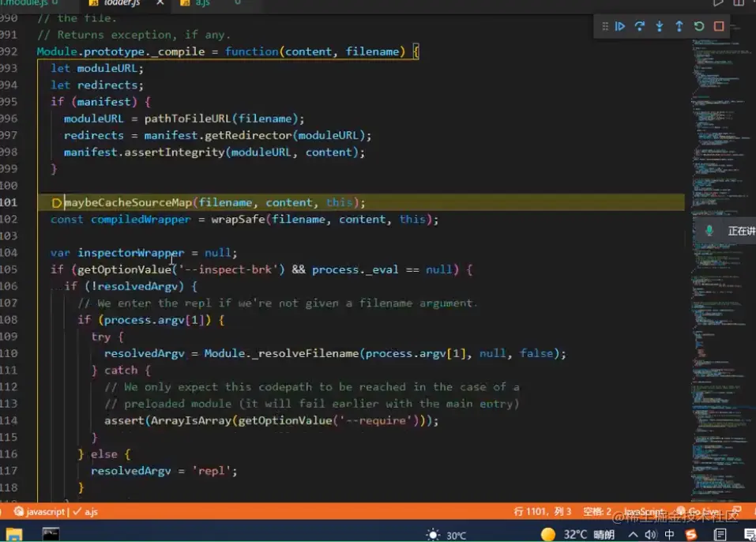The image size is (756, 542).
Task: Open File Explorer from the taskbar
Action: (14, 534)
